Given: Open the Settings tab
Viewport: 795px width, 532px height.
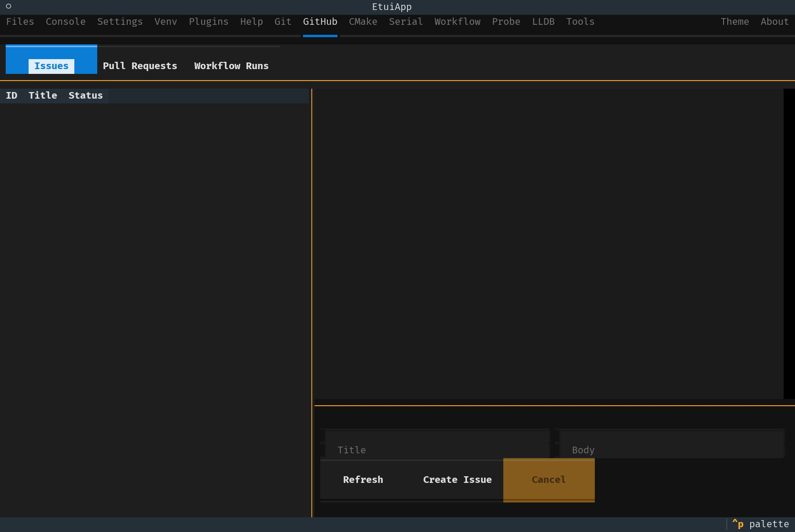Looking at the screenshot, I should coord(120,21).
